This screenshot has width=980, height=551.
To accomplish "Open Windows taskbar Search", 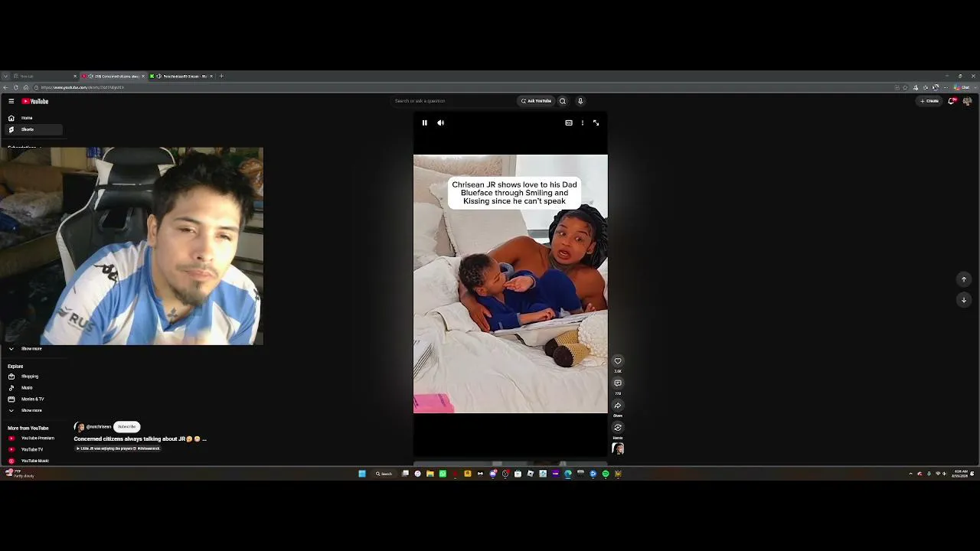I will pyautogui.click(x=384, y=474).
